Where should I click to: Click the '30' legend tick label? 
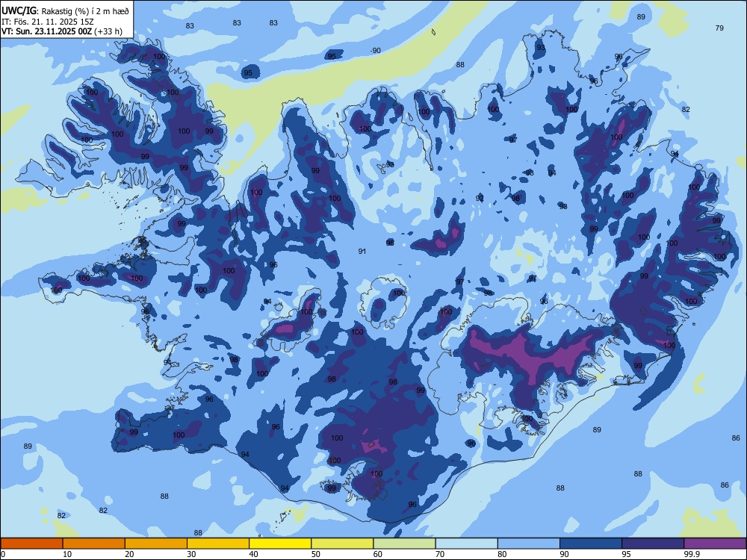pyautogui.click(x=191, y=554)
